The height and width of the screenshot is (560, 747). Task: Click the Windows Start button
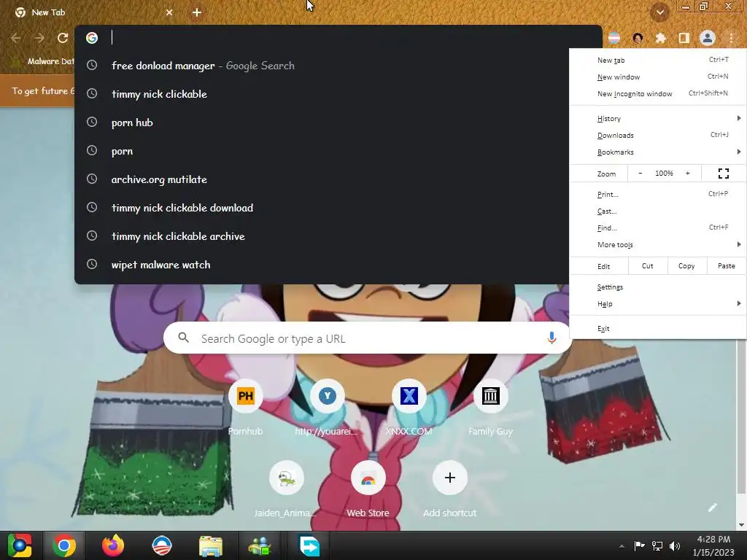click(19, 545)
